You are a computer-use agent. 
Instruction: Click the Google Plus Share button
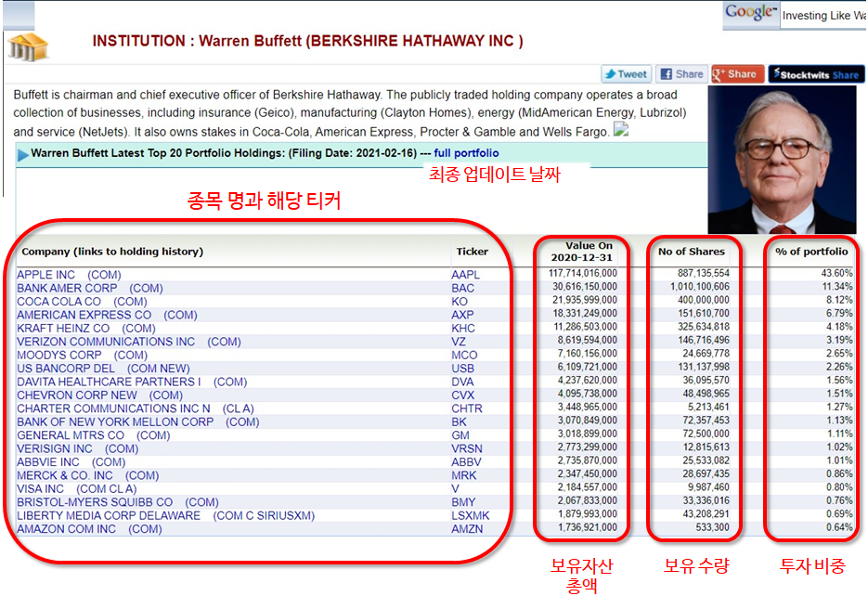738,74
